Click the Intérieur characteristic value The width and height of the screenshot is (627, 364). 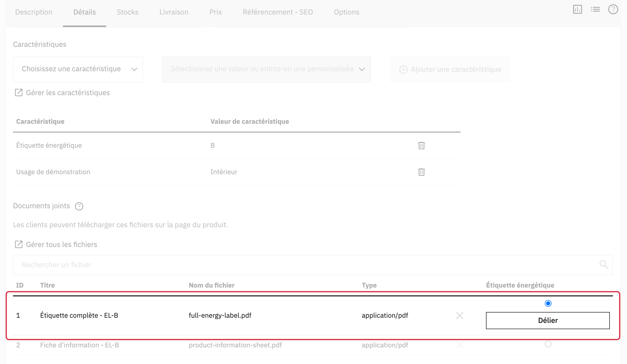tap(224, 172)
